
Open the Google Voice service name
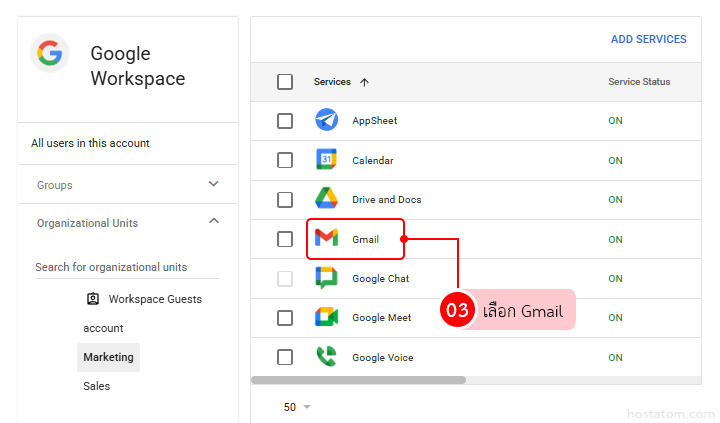click(x=382, y=357)
